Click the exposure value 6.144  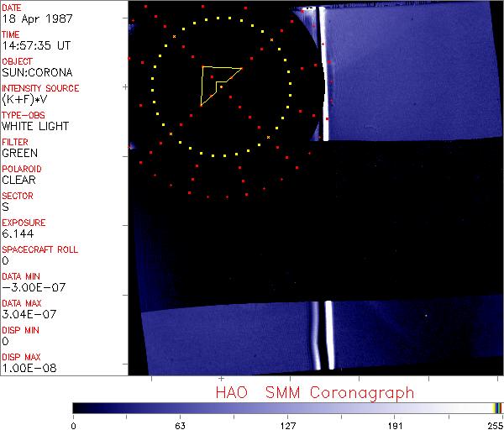(x=17, y=233)
